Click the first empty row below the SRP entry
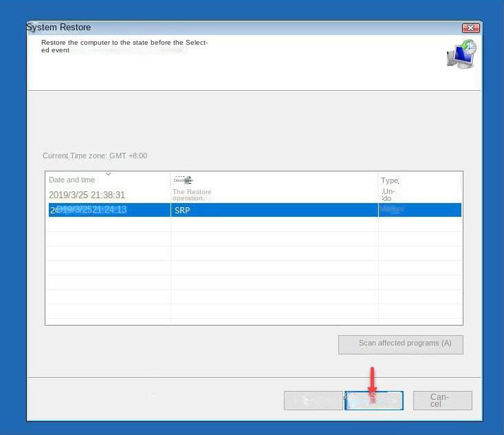The width and height of the screenshot is (504, 435). [x=253, y=224]
